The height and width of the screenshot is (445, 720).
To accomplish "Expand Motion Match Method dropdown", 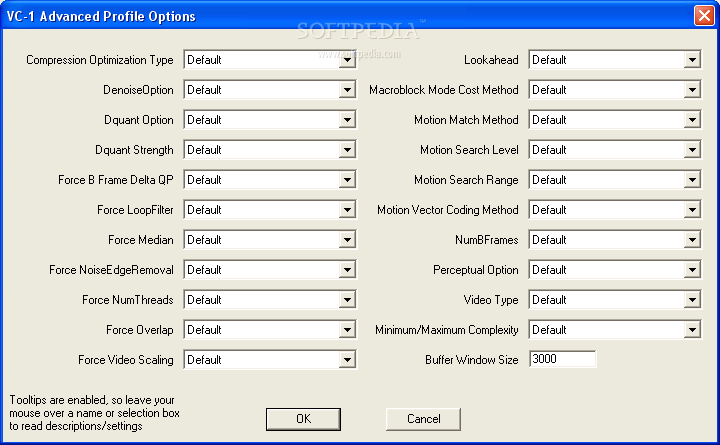I will [614, 120].
